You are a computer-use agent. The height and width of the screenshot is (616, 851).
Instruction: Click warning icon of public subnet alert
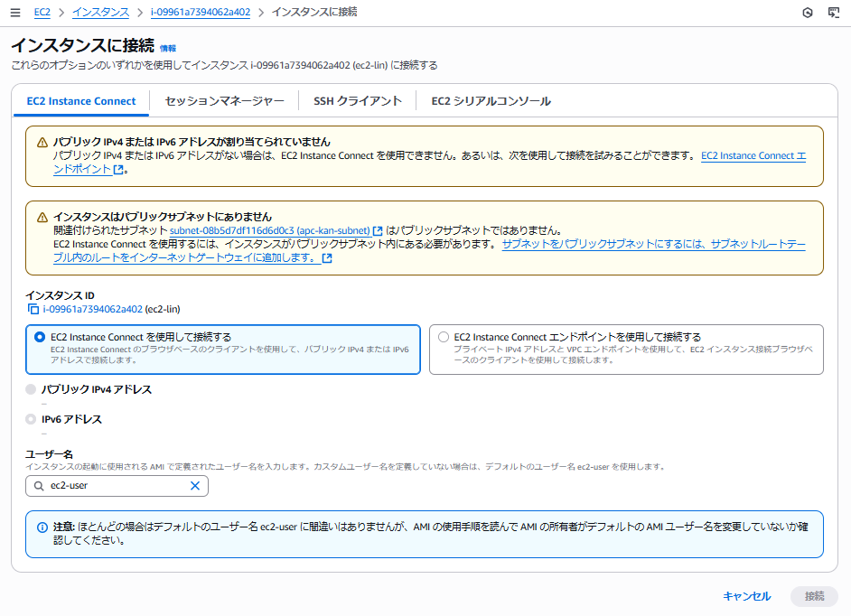[42, 218]
